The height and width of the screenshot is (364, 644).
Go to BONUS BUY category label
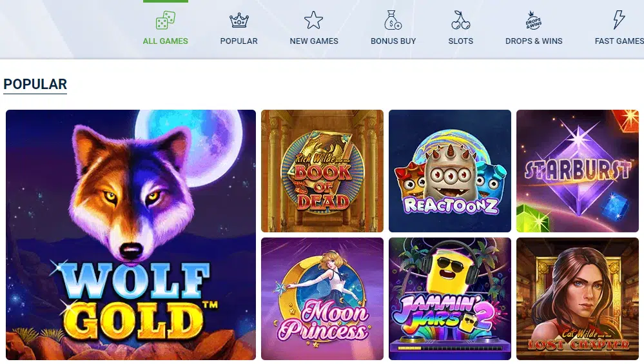tap(393, 41)
